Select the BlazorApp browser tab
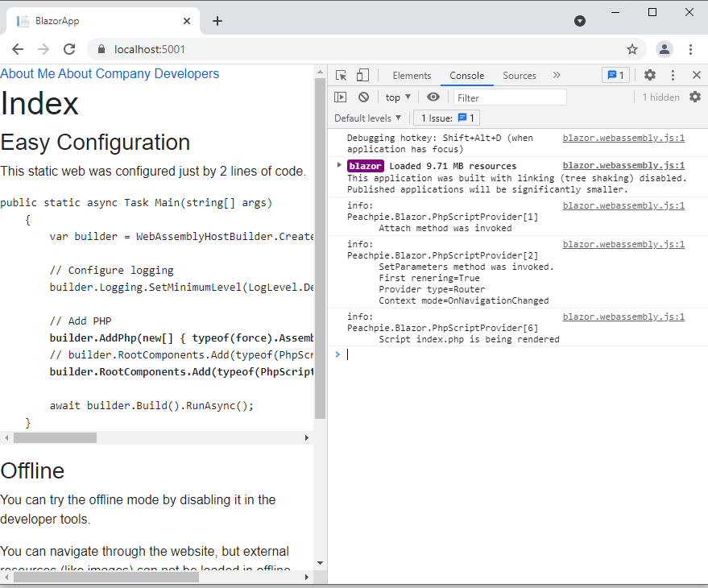The height and width of the screenshot is (588, 708). pyautogui.click(x=101, y=21)
